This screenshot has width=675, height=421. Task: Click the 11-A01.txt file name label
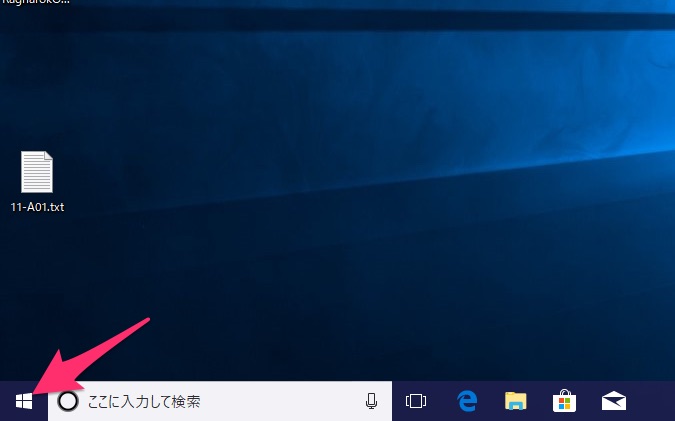[37, 207]
